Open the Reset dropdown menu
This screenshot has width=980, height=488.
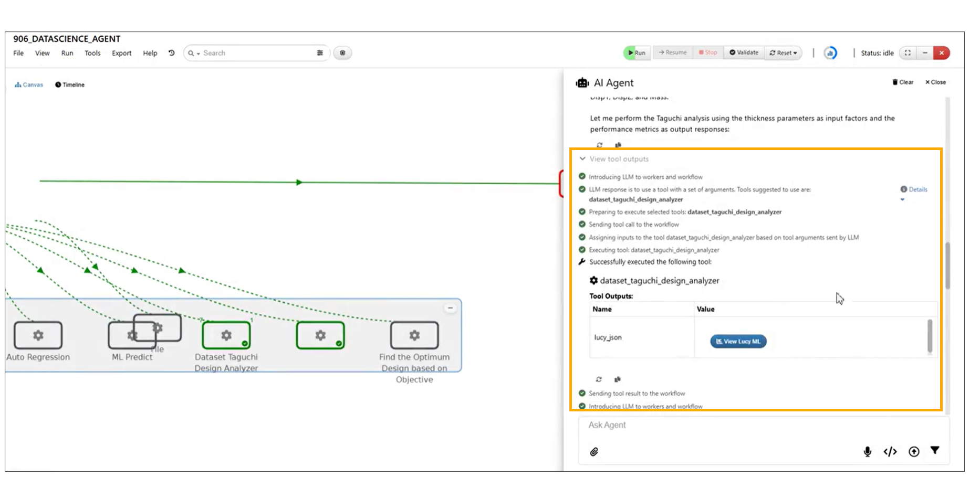783,53
